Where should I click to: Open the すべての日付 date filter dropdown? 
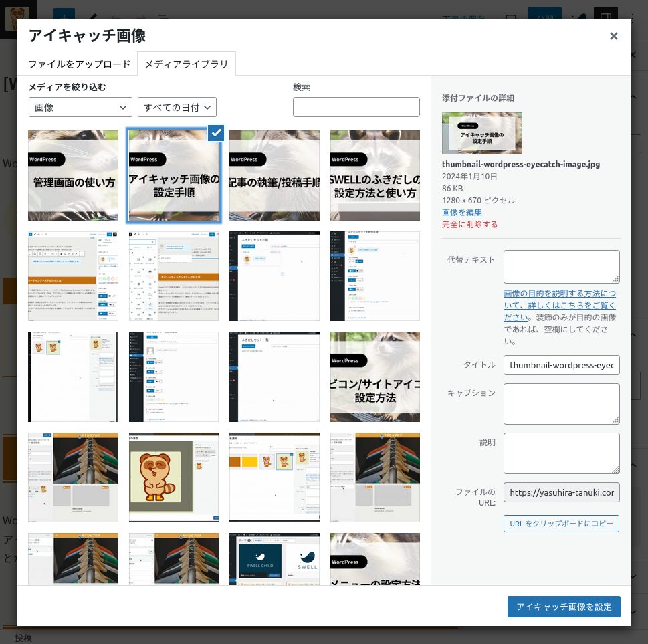click(x=177, y=108)
